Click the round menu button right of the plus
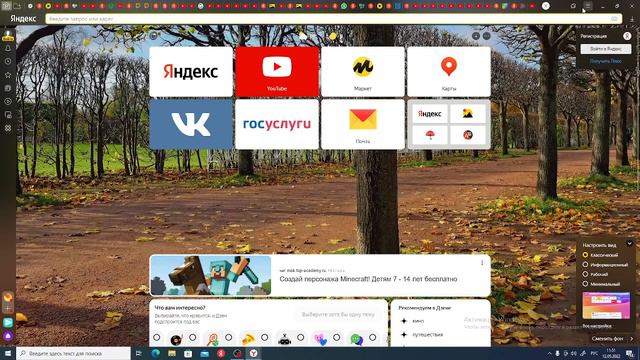This screenshot has width=640, height=360. [x=487, y=36]
